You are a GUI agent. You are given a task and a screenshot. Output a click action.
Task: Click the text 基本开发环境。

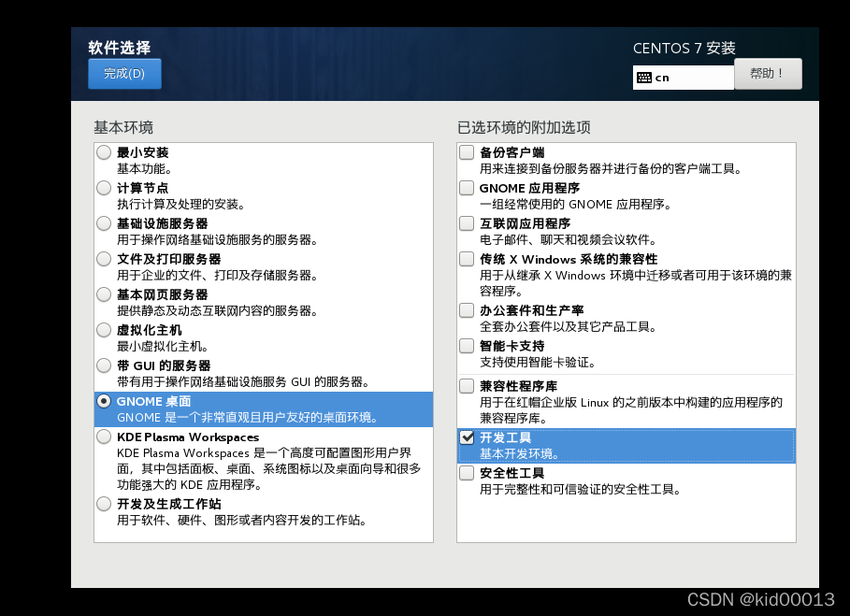pyautogui.click(x=520, y=454)
